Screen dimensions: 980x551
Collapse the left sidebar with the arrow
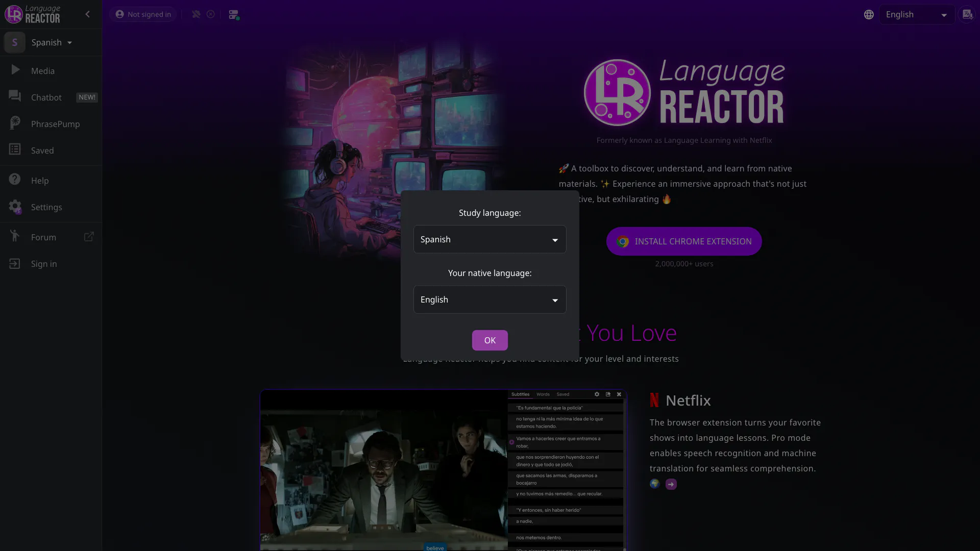(x=87, y=14)
